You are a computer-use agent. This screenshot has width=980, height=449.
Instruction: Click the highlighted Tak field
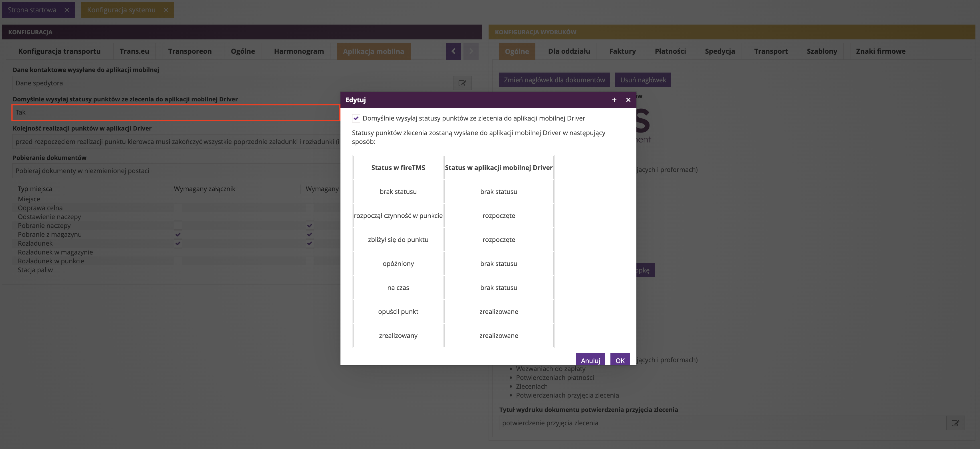pos(175,112)
